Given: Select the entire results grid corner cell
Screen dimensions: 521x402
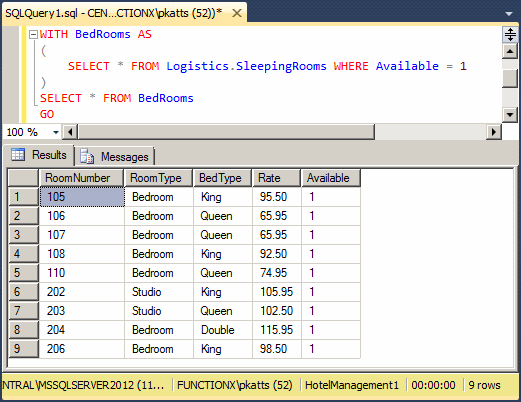Looking at the screenshot, I should tap(23, 178).
